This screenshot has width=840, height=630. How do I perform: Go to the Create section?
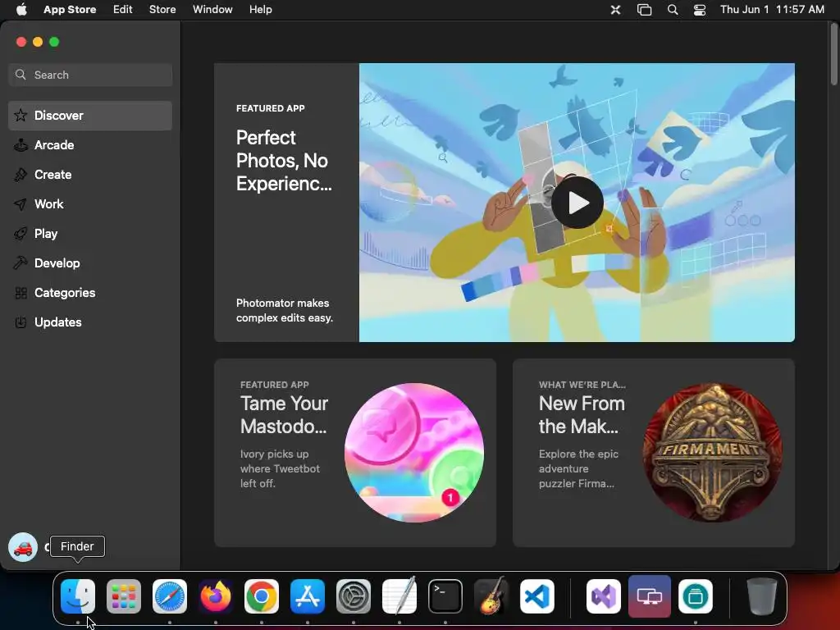click(x=90, y=175)
